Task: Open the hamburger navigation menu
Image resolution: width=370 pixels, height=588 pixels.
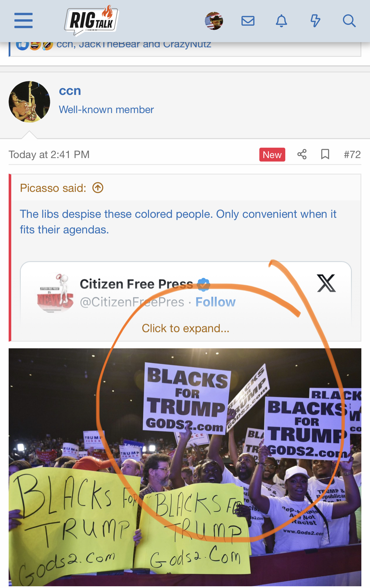Action: tap(23, 20)
